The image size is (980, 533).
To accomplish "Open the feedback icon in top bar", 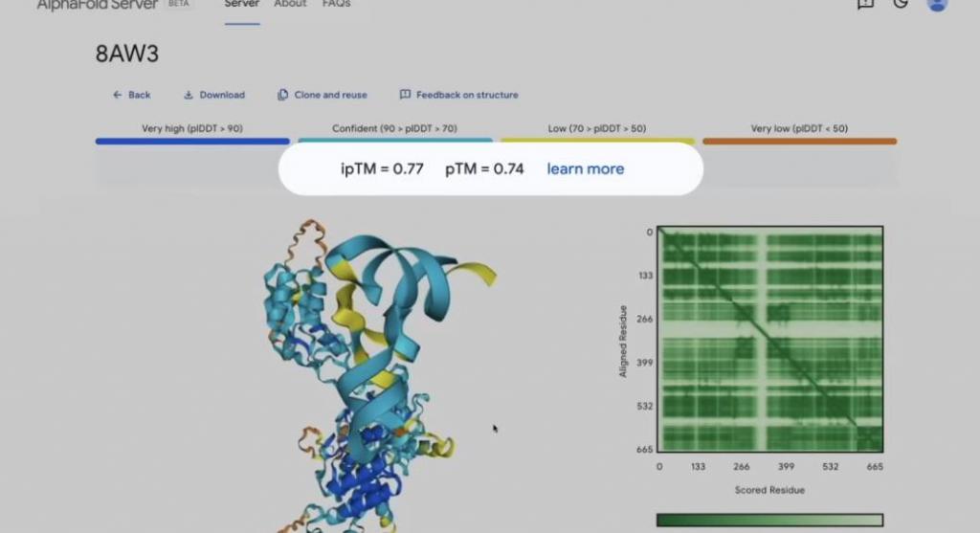I will 865,4.
